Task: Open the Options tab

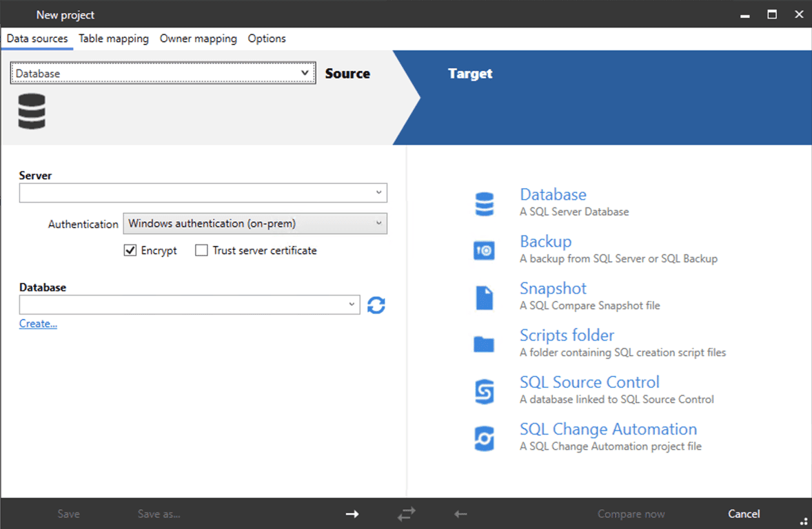Action: (267, 39)
